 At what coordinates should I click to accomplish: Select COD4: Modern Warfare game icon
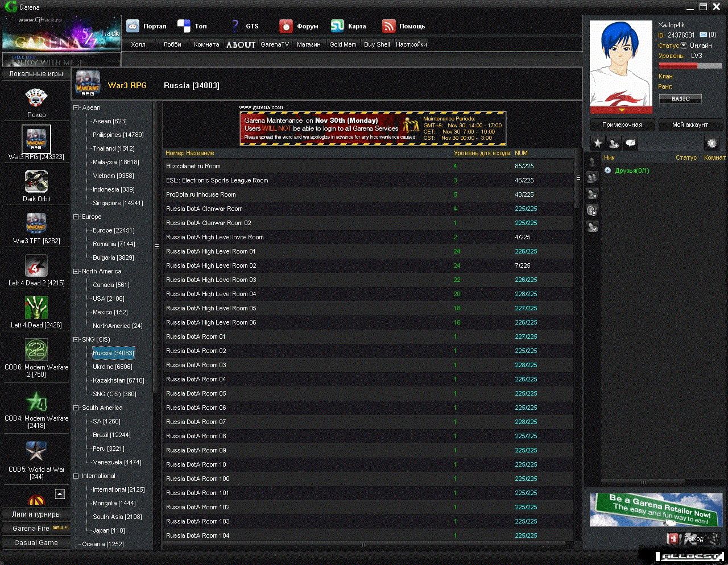36,402
